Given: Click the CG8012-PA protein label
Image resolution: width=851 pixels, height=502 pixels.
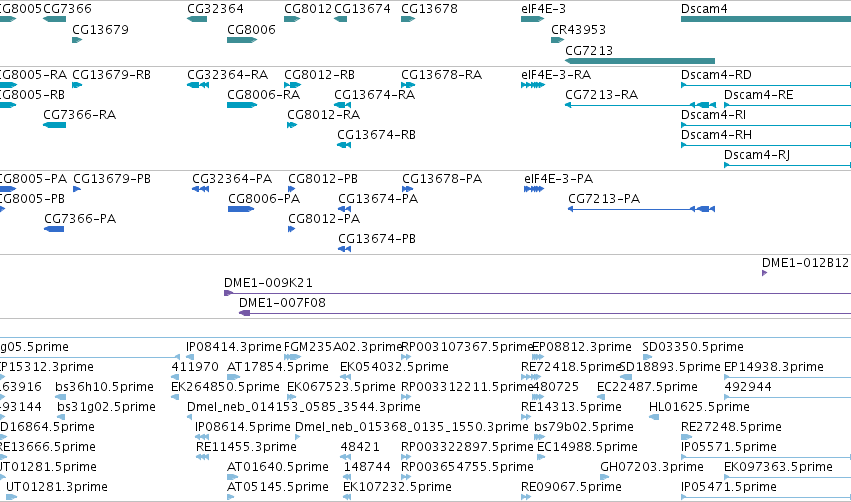Looking at the screenshot, I should coord(324,219).
